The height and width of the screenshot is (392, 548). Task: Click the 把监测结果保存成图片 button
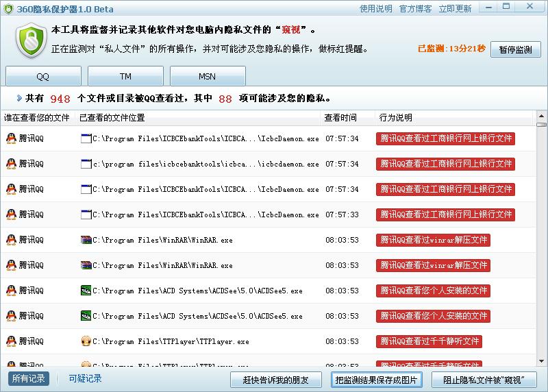(376, 380)
